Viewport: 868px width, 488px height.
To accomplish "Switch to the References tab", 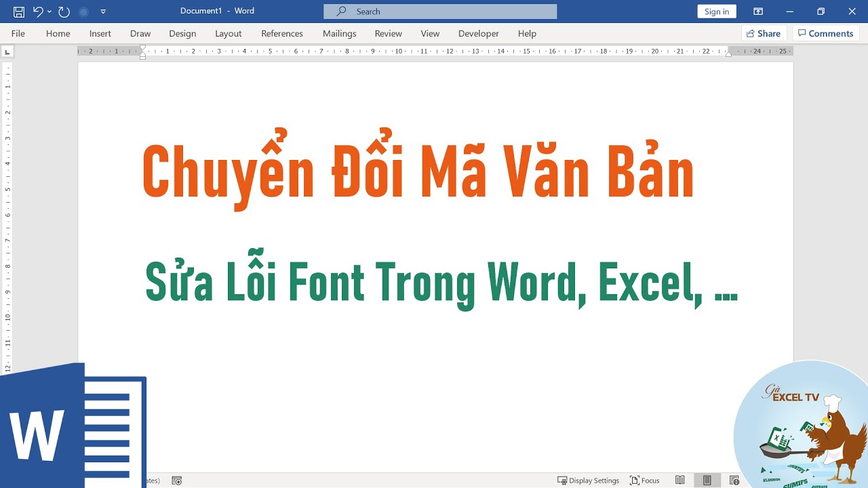I will 282,33.
